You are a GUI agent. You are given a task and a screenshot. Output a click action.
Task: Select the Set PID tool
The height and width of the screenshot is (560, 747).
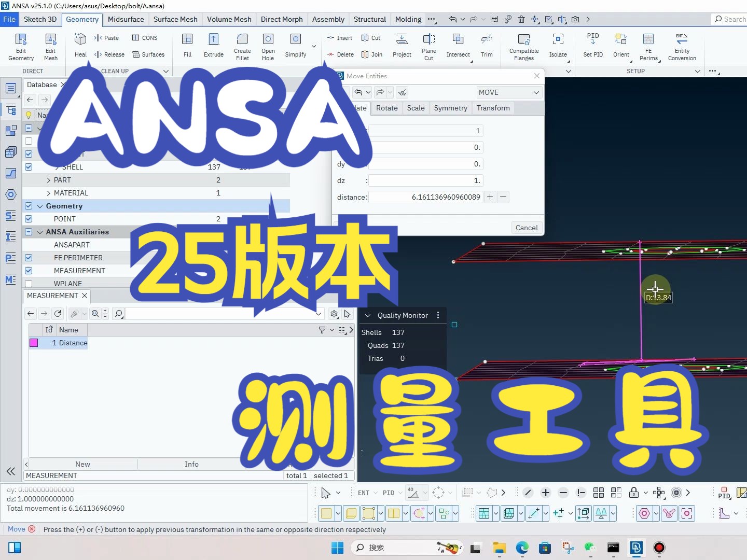593,46
